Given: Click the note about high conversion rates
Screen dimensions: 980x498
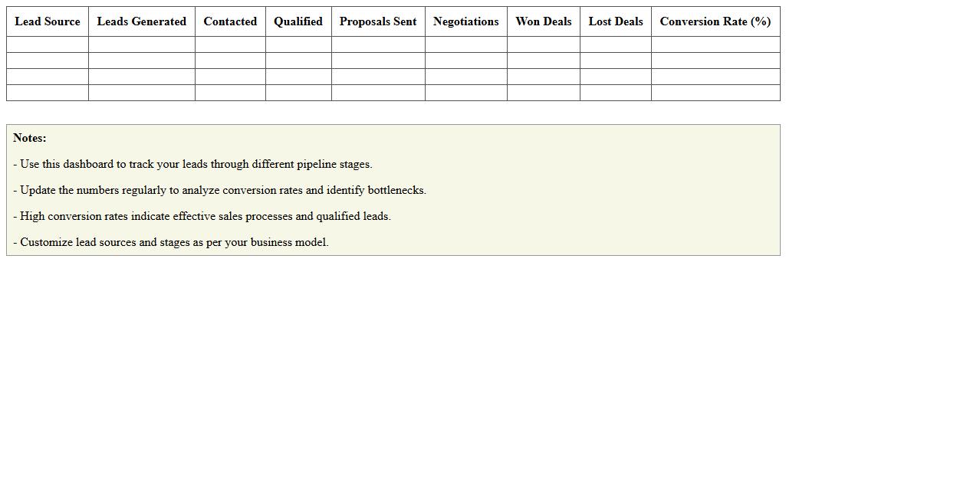Looking at the screenshot, I should [x=202, y=216].
